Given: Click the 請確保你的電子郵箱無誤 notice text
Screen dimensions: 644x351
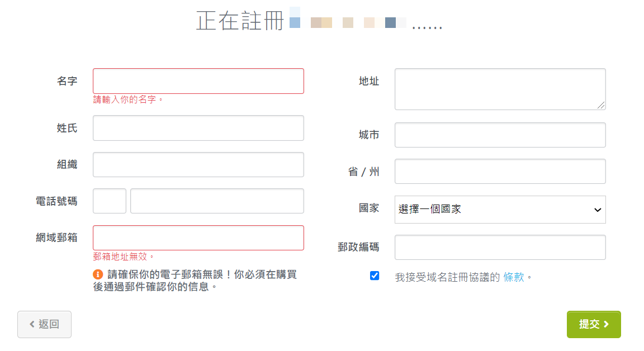Looking at the screenshot, I should click(x=195, y=281).
